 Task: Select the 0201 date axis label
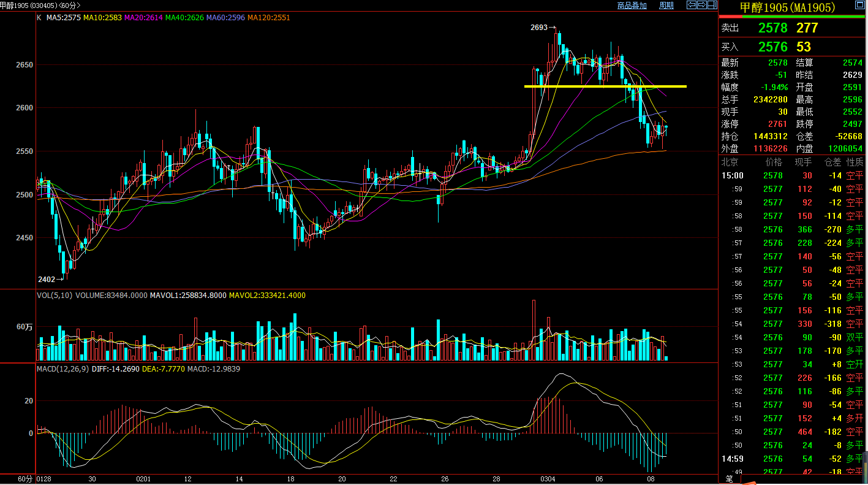pos(143,479)
